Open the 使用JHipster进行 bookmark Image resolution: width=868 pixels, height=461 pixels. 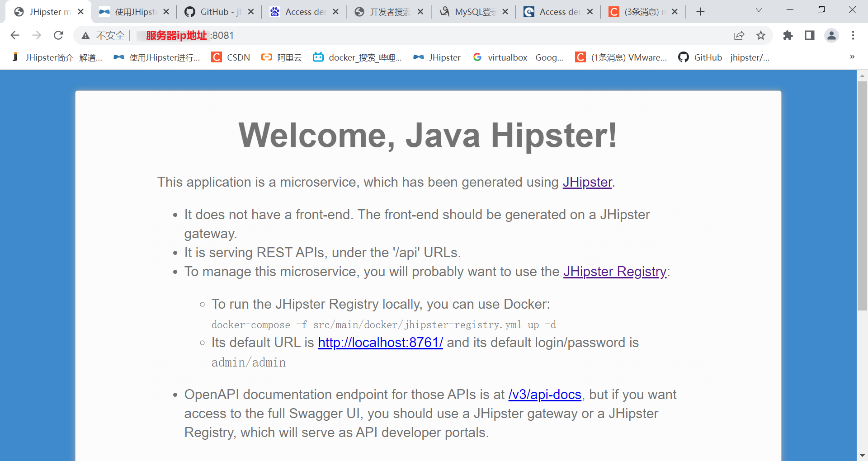pos(157,57)
